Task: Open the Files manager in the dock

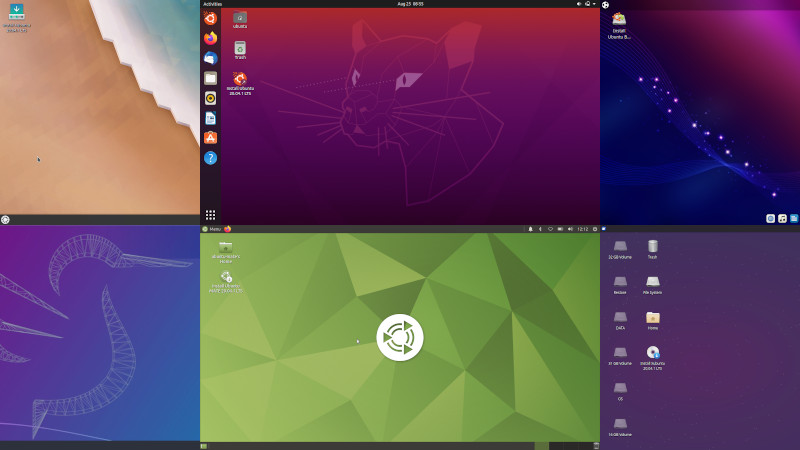Action: pyautogui.click(x=210, y=78)
